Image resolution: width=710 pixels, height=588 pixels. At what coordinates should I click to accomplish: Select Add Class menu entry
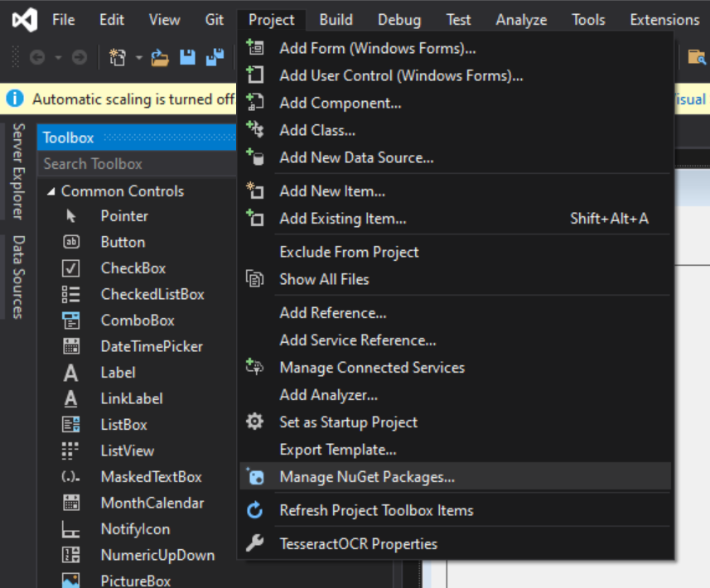[455, 130]
